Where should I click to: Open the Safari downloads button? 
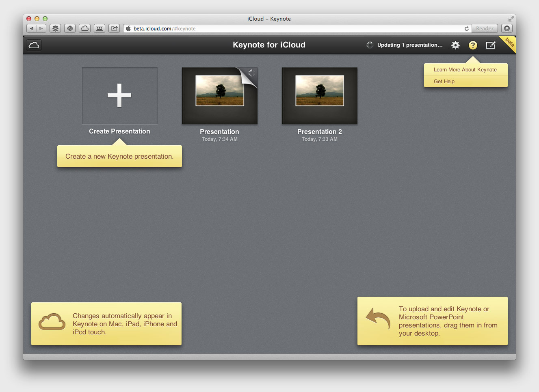pyautogui.click(x=507, y=28)
